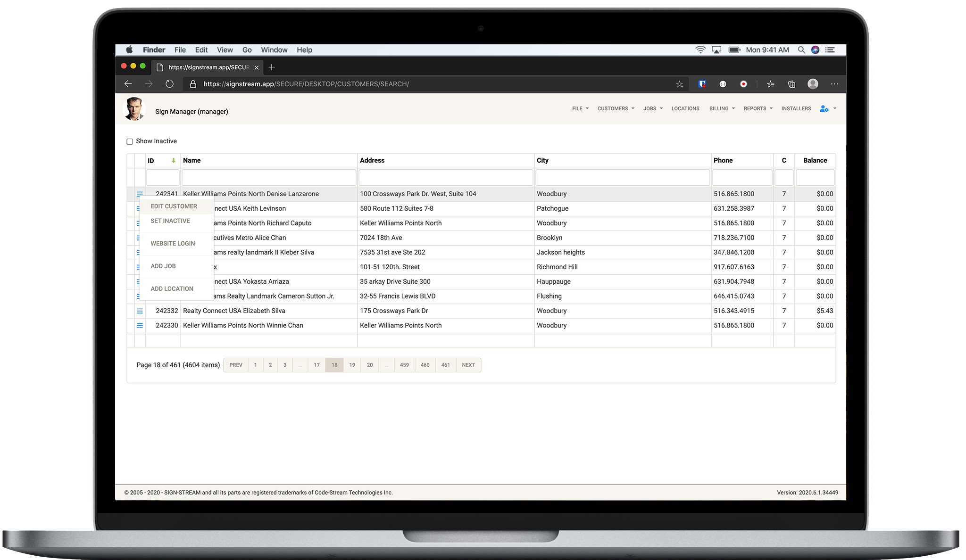Image resolution: width=966 pixels, height=560 pixels.
Task: Choose ADD LOCATION in context menu
Action: (176, 289)
